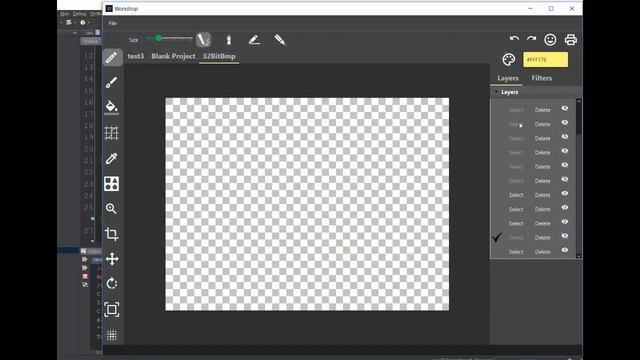640x360 pixels.
Task: Open the color palette icon
Action: (509, 60)
